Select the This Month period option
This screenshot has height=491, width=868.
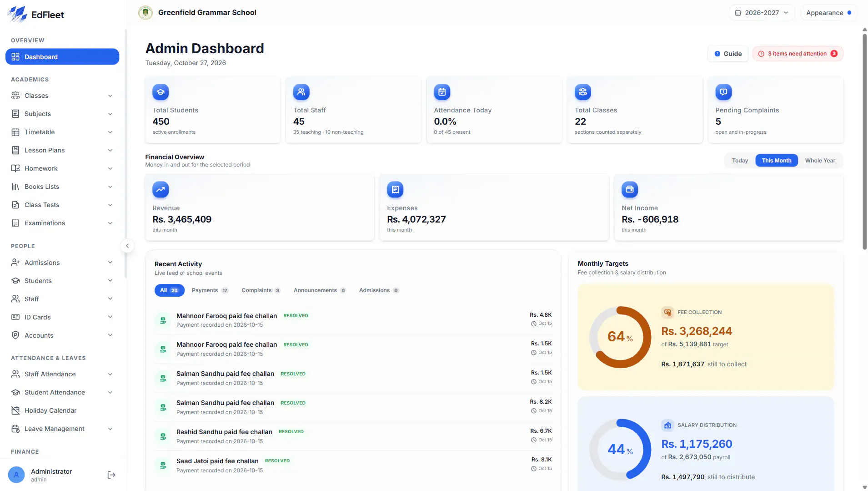point(777,161)
